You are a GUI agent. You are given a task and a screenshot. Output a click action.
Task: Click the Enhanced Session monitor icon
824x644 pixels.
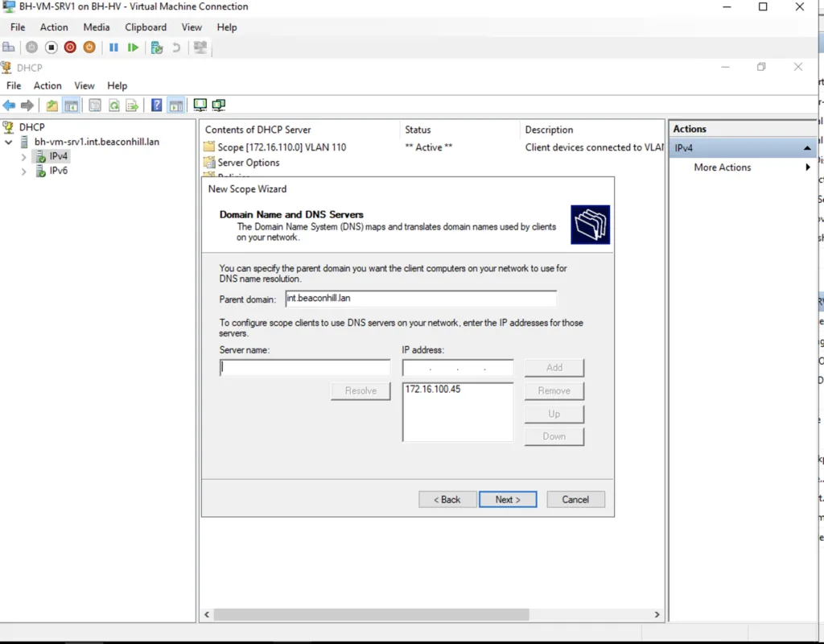pos(200,47)
